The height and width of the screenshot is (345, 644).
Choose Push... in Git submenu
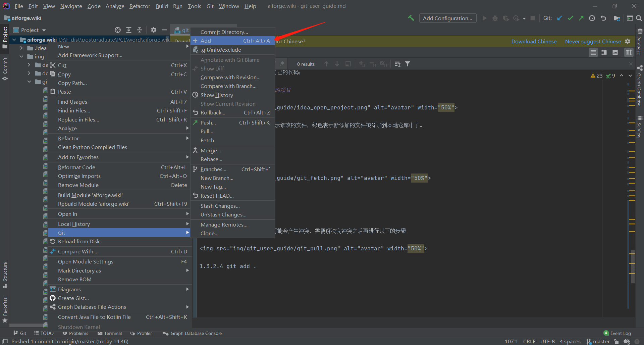click(233, 122)
